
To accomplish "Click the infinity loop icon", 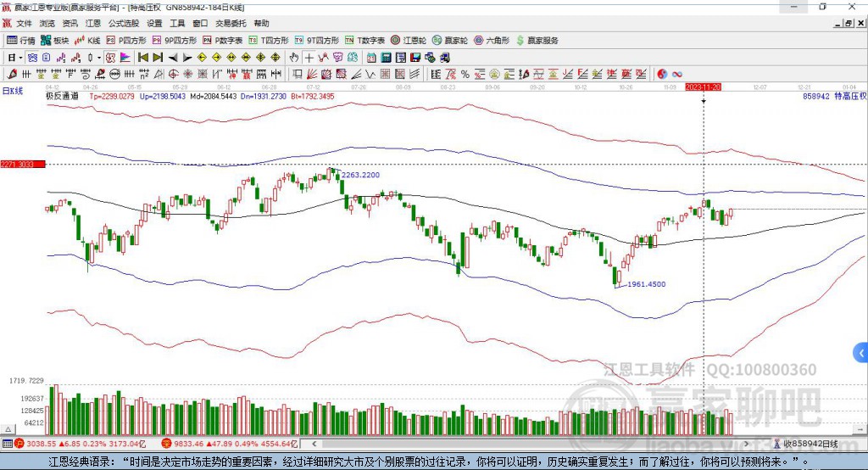I will pyautogui.click(x=677, y=75).
